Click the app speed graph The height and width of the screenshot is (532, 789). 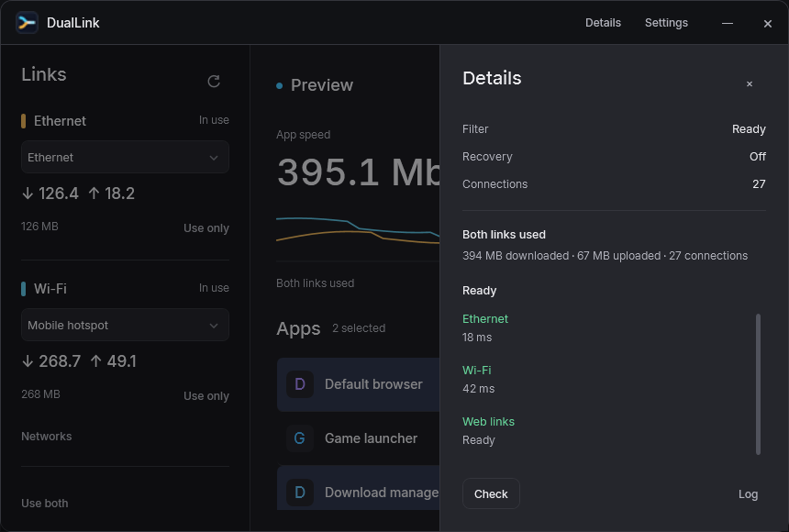click(x=358, y=233)
